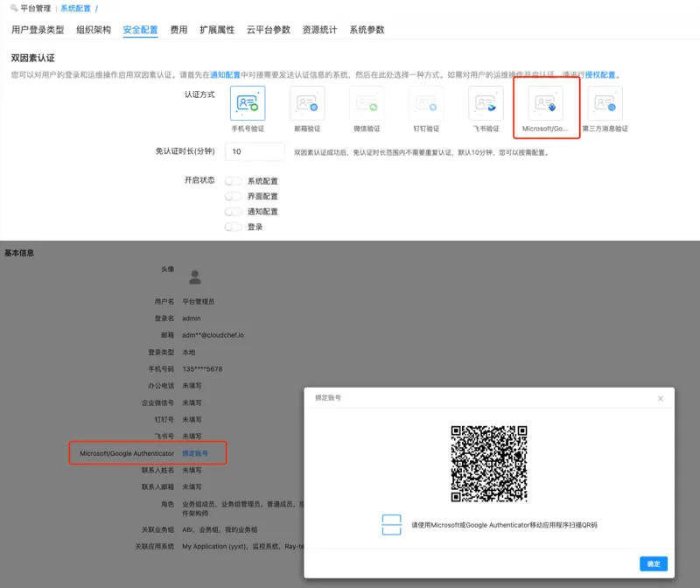The height and width of the screenshot is (588, 700).
Task: Click the 基本信息 section heading
Action: (x=19, y=253)
